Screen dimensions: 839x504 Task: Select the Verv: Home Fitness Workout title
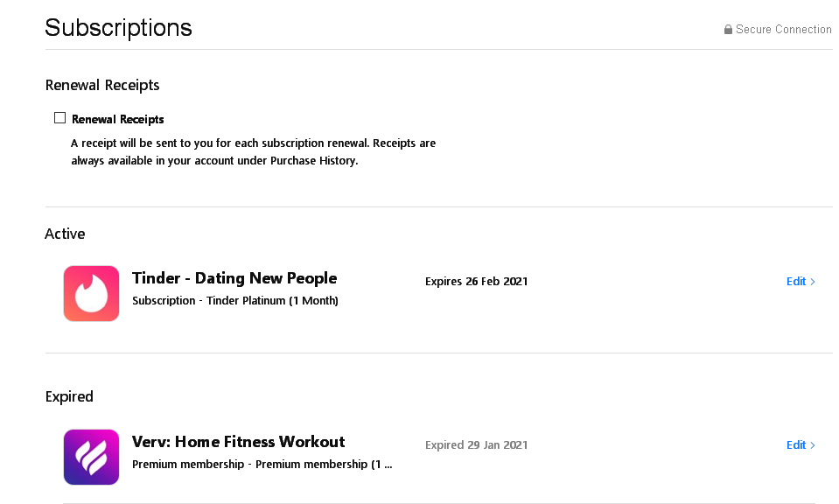click(x=238, y=442)
